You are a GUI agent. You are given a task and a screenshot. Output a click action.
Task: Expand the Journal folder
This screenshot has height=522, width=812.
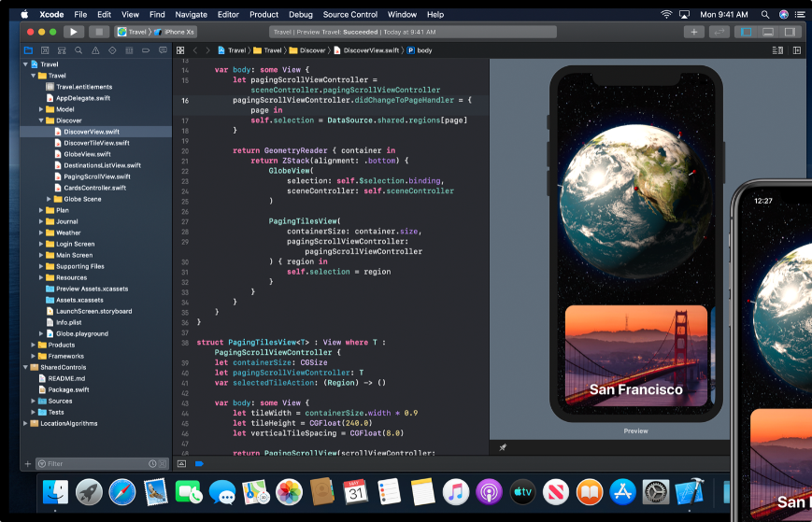pyautogui.click(x=41, y=221)
